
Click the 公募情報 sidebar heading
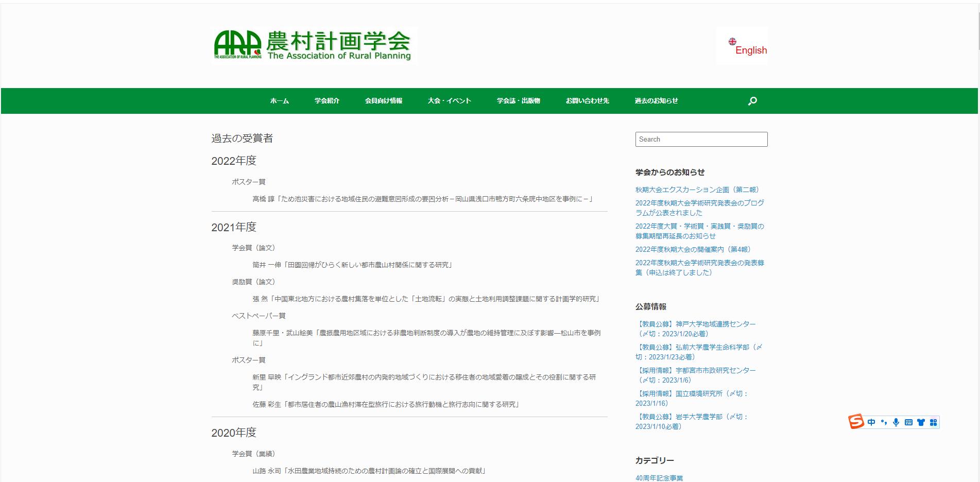(651, 306)
